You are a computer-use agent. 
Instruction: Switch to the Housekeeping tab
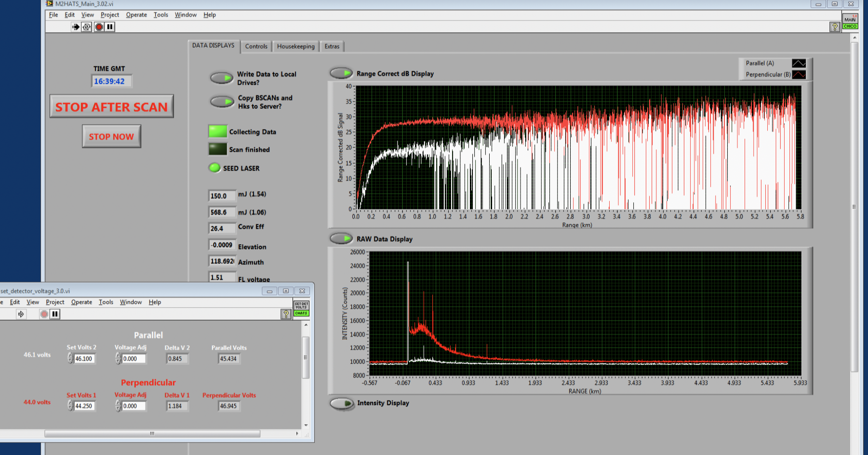tap(295, 46)
